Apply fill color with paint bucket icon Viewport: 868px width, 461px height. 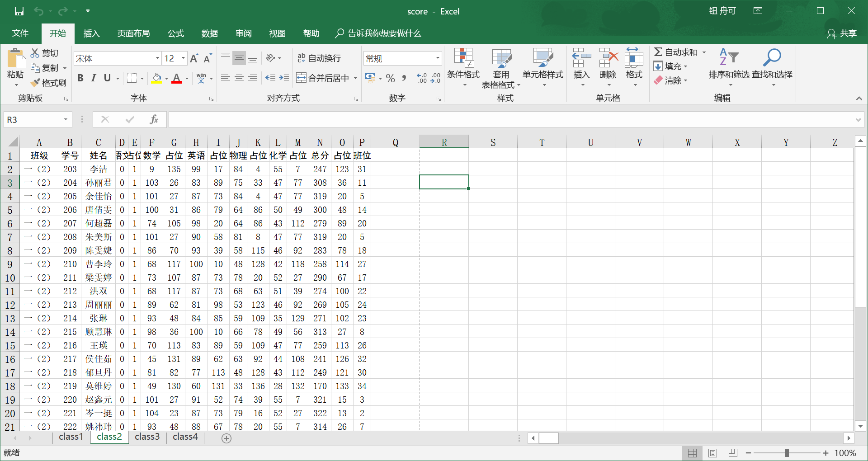pos(156,78)
